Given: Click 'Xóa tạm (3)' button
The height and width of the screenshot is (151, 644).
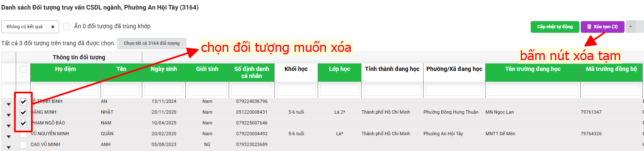Looking at the screenshot, I should click(x=603, y=27).
